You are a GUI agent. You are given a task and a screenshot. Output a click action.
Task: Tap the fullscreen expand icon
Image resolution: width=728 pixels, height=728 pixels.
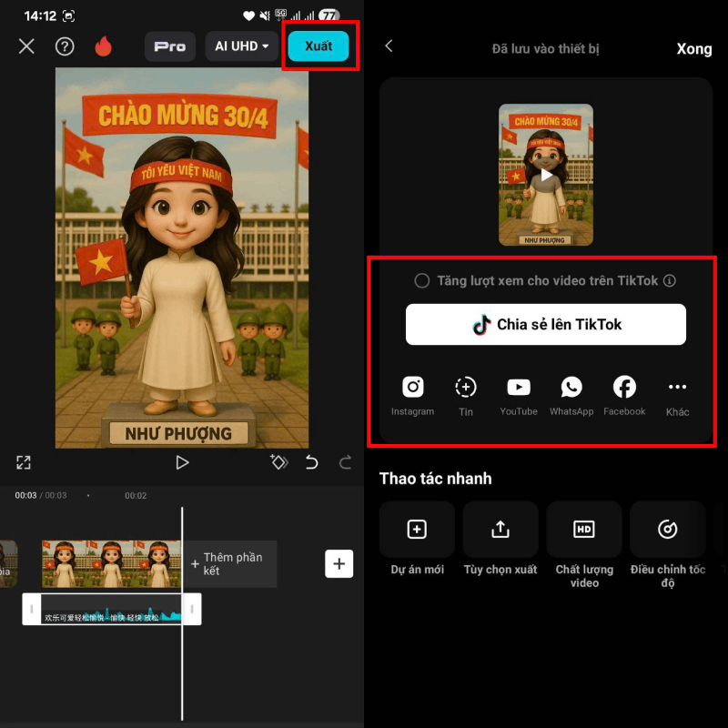pyautogui.click(x=24, y=462)
